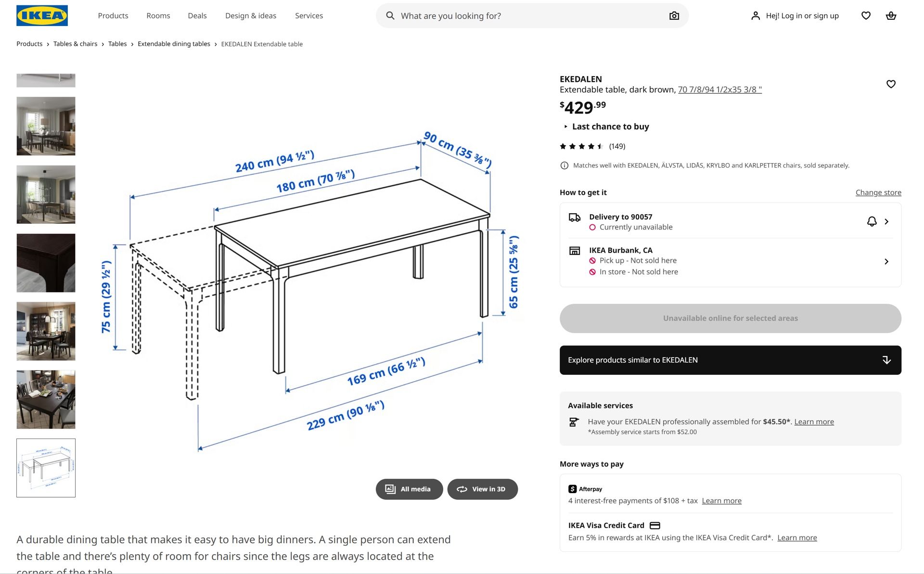Click the IKEA logo
This screenshot has height=574, width=924.
click(42, 15)
